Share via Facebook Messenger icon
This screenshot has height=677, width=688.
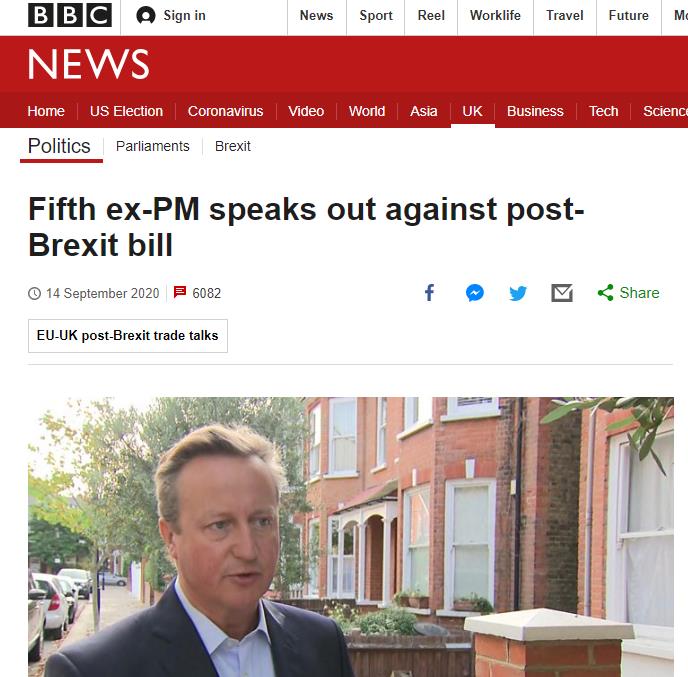coord(475,293)
